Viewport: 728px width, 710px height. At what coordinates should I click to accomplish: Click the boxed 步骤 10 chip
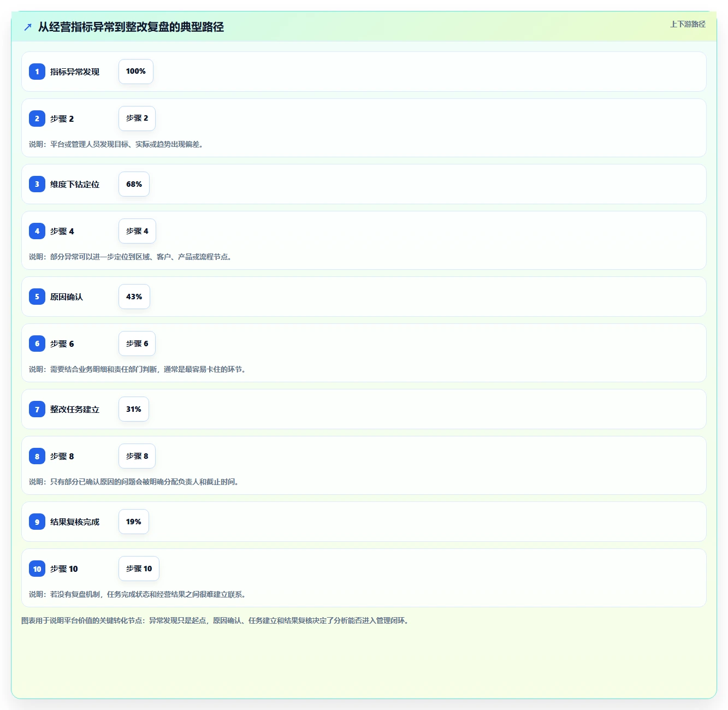coord(139,569)
